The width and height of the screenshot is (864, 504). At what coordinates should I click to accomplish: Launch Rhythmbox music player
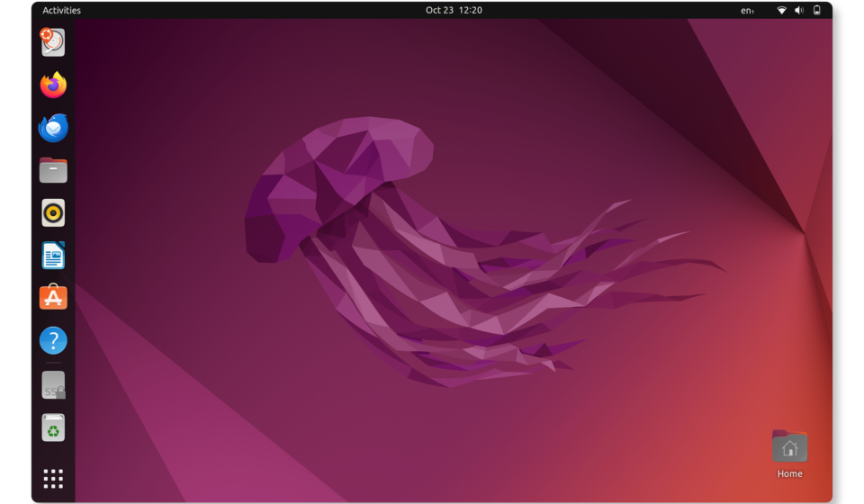[x=53, y=213]
